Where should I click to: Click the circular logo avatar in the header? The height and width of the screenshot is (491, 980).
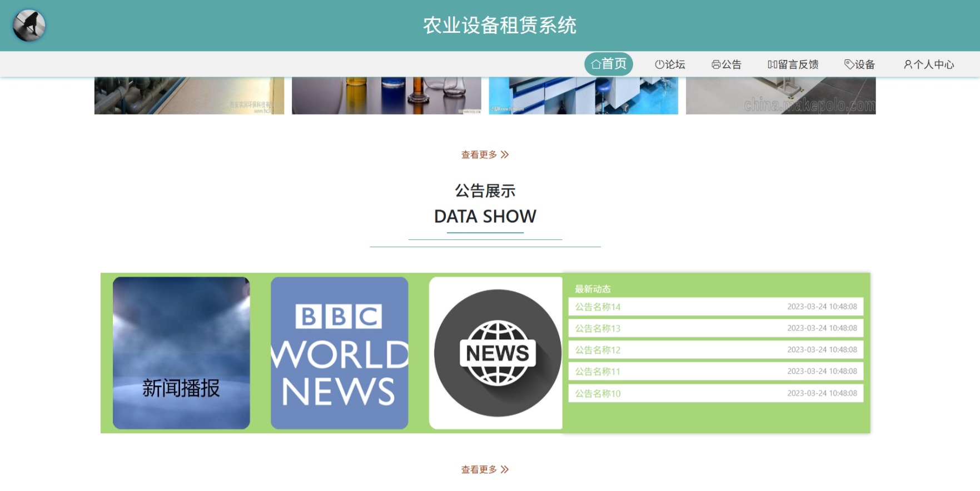point(29,26)
